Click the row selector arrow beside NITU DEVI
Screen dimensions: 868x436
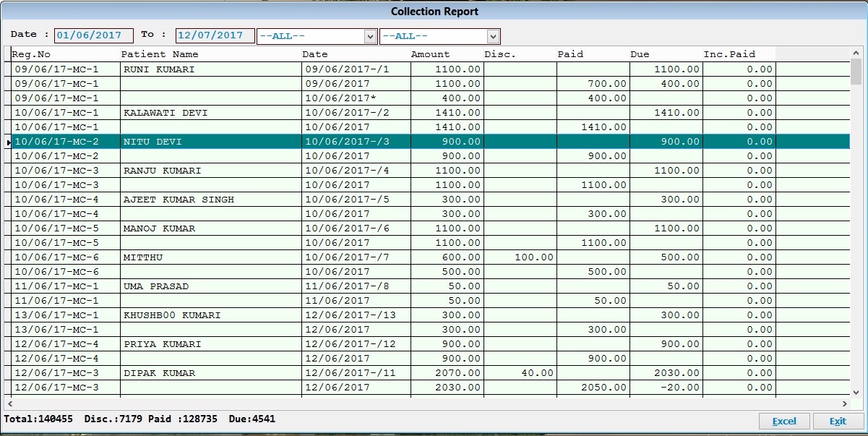7,141
